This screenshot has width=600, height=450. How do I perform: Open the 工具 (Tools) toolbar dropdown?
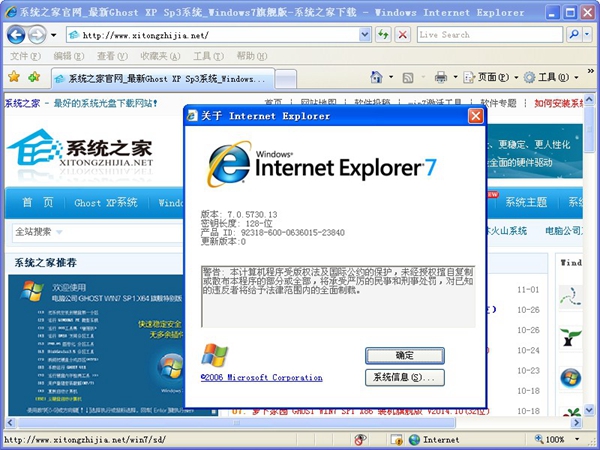(x=549, y=77)
